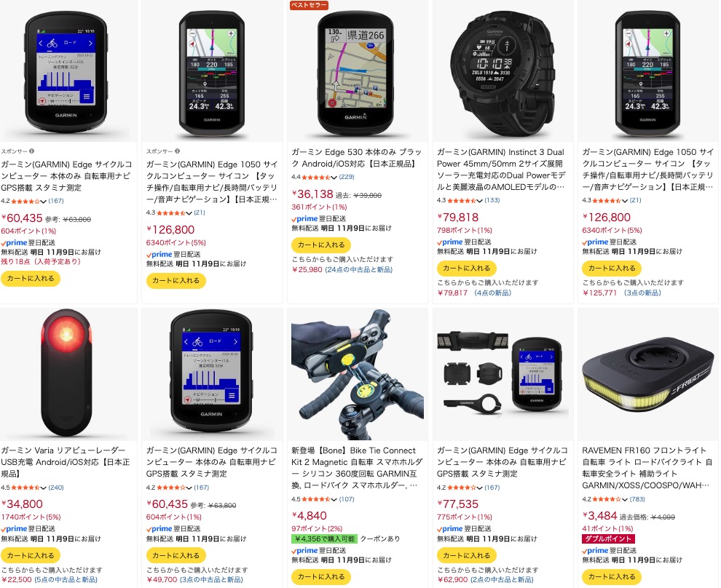The image size is (721, 588).
Task: Click the Garmin Instinct 3 watch image
Action: click(x=503, y=71)
